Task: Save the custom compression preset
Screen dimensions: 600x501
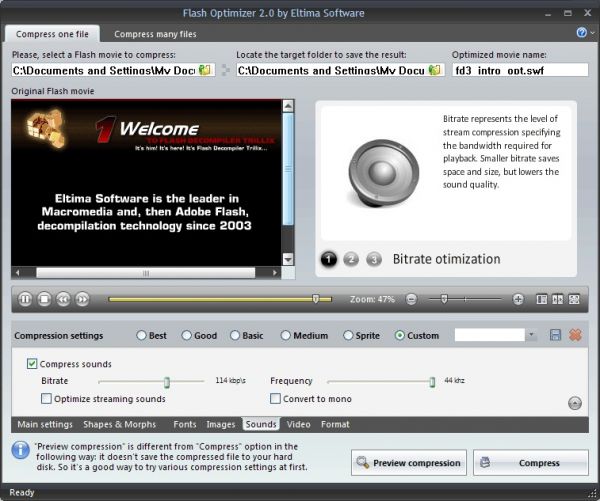Action: 555,335
